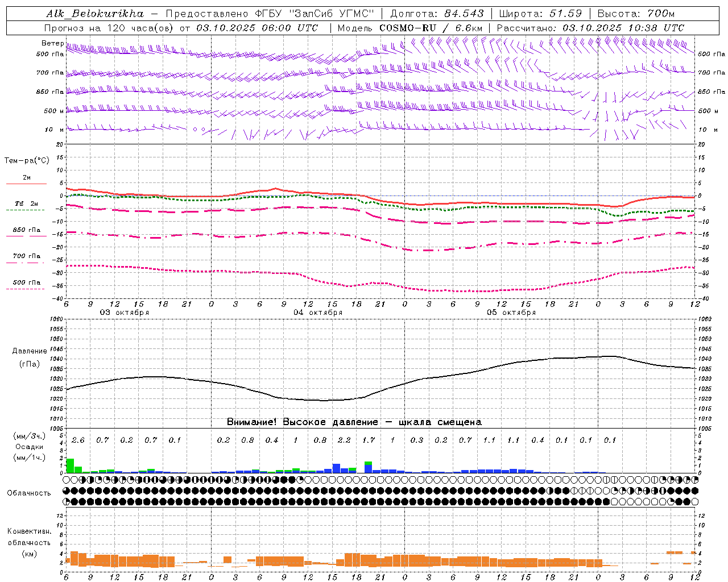Click the forecast header Прогноз на 120 часа(ов)

[x=109, y=28]
